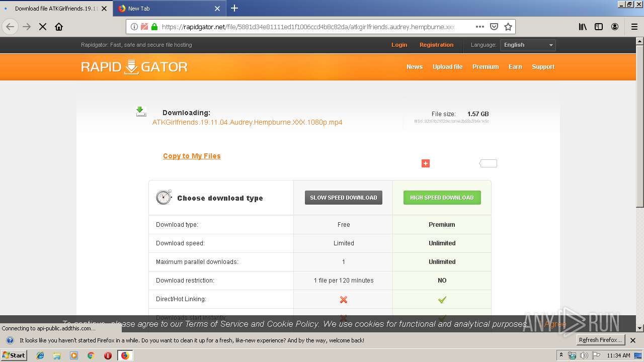Click the red plus share icon
Image resolution: width=644 pixels, height=362 pixels.
(x=426, y=163)
